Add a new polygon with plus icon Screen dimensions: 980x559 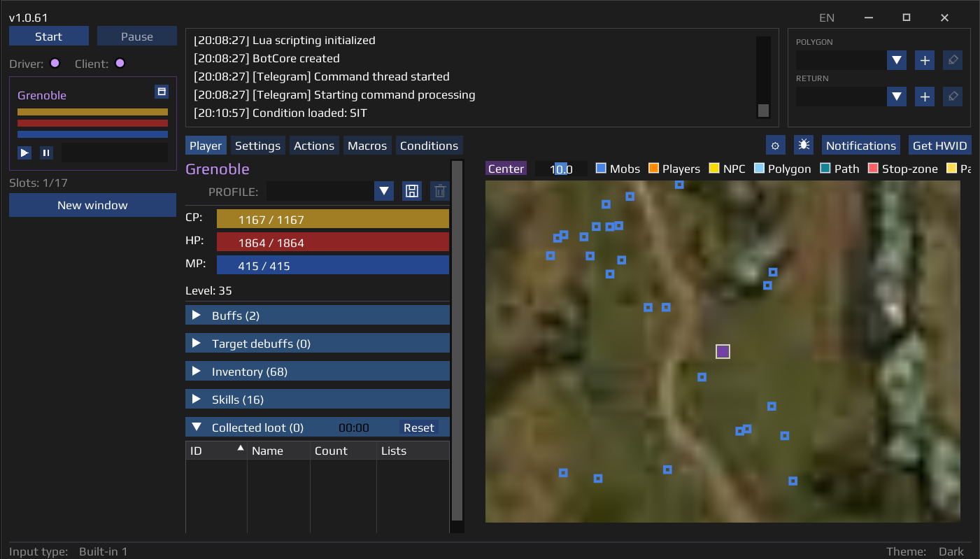click(x=925, y=60)
